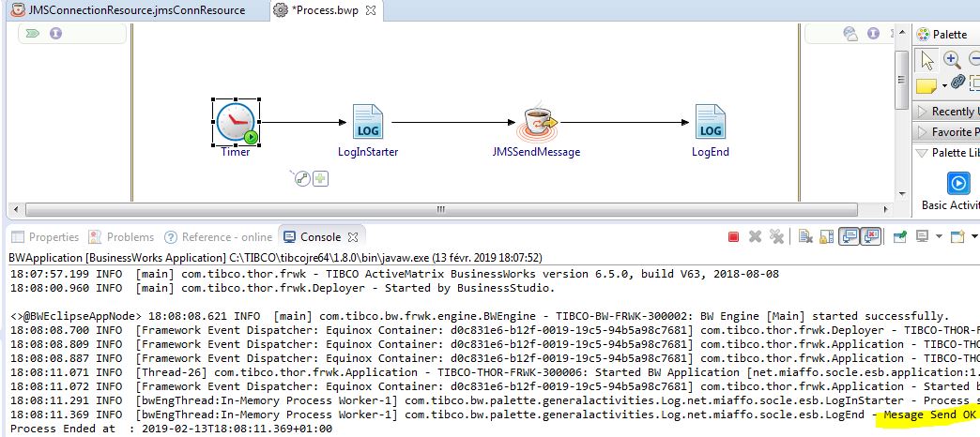Click Remove Launch gray X in Console
Viewport: 980px width, 437px height.
[755, 236]
